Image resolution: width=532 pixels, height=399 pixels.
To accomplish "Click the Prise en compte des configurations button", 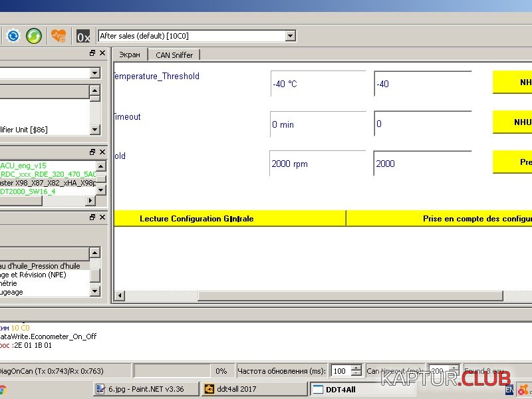I will 439,218.
